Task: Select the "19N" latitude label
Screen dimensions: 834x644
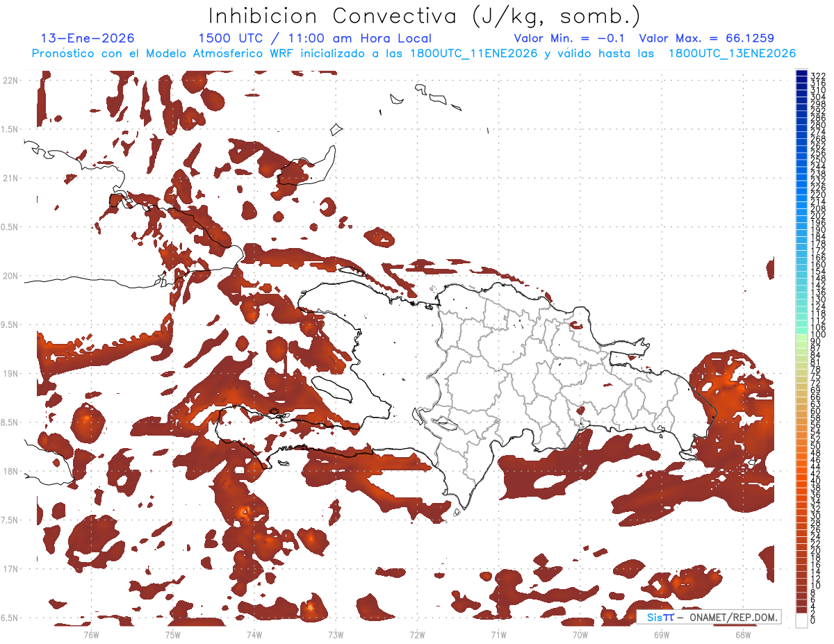Action: point(11,373)
